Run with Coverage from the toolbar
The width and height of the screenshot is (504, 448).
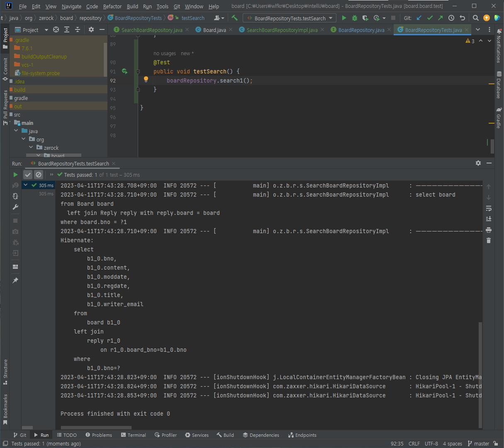365,18
